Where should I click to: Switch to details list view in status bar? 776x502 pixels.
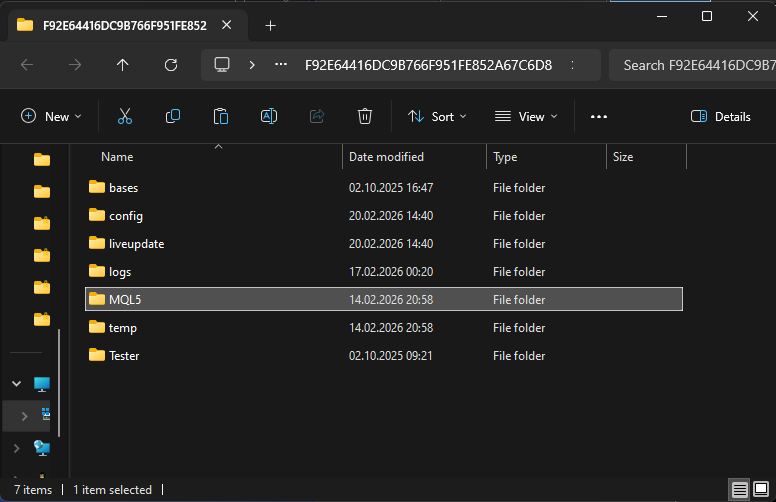click(740, 490)
